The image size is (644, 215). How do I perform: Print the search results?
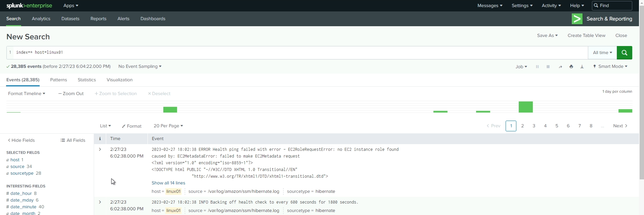click(x=571, y=67)
